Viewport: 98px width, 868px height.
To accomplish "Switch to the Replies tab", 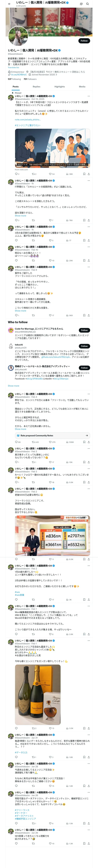I will (x=36, y=87).
